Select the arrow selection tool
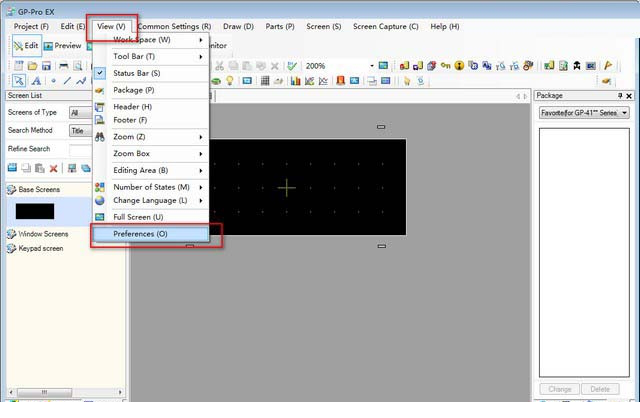This screenshot has height=418, width=640. (19, 81)
